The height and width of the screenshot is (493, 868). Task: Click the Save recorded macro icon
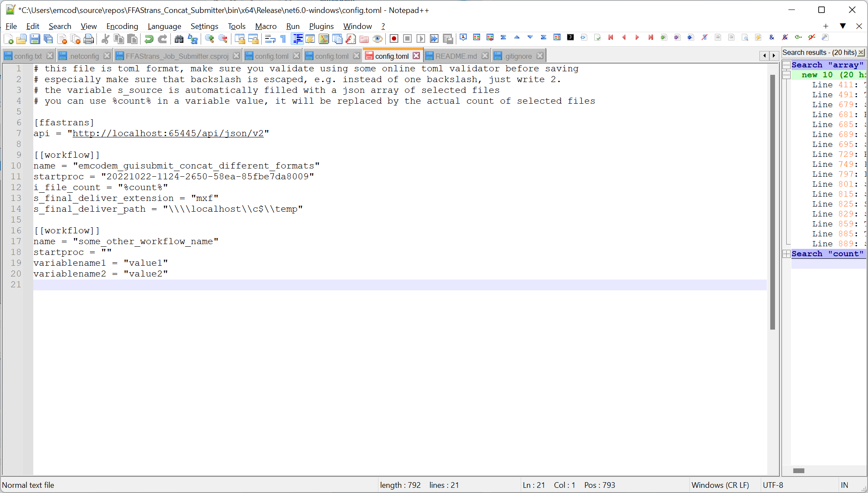(448, 39)
